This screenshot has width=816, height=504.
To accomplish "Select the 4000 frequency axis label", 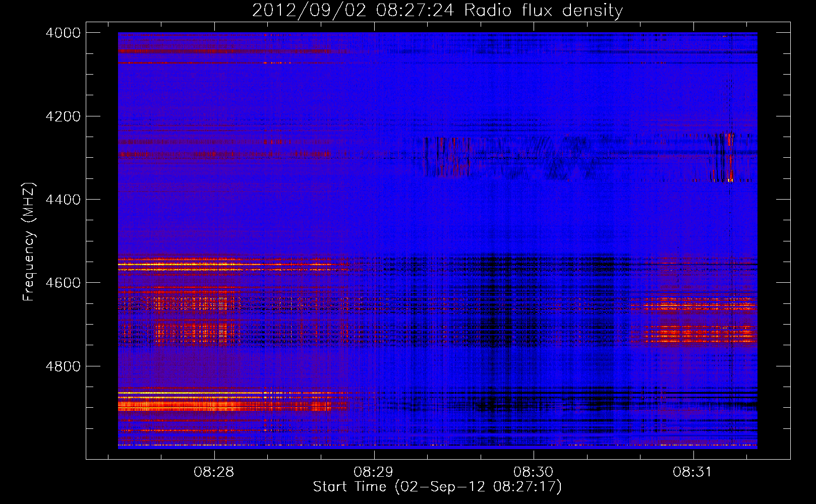I will click(x=63, y=33).
